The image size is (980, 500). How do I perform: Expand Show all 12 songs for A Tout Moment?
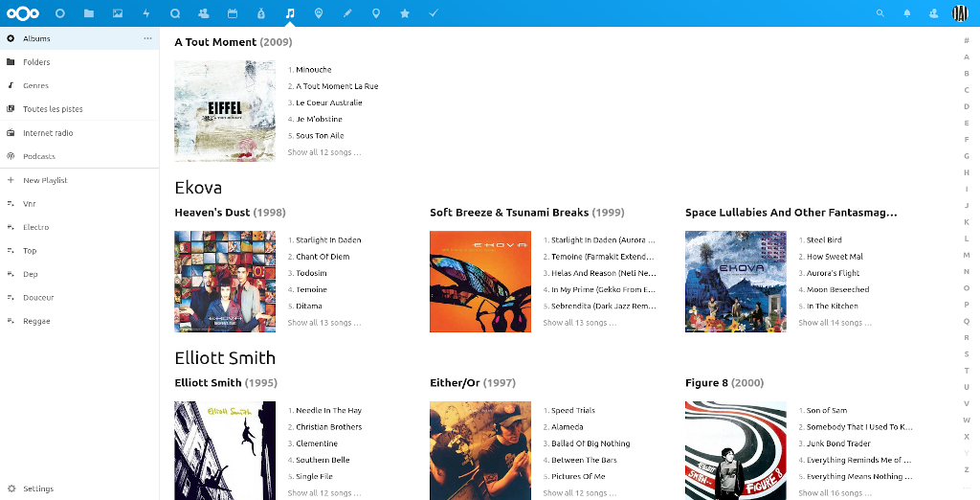(x=324, y=152)
